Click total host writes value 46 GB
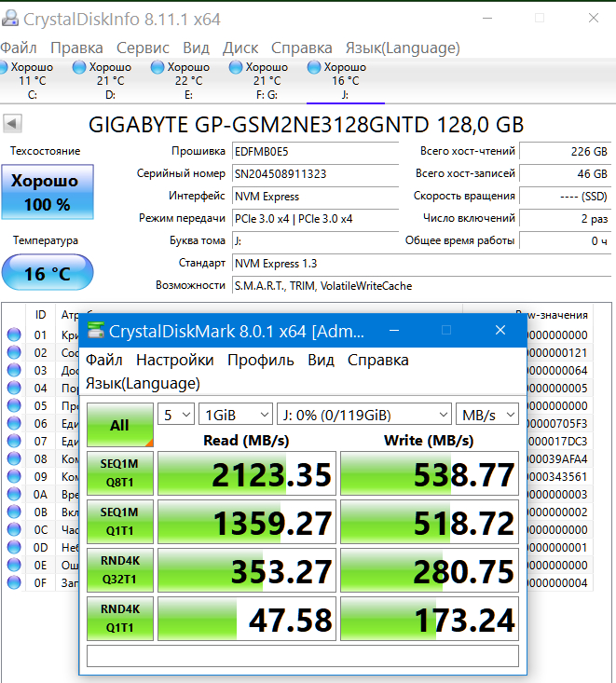The image size is (616, 683). coord(566,174)
